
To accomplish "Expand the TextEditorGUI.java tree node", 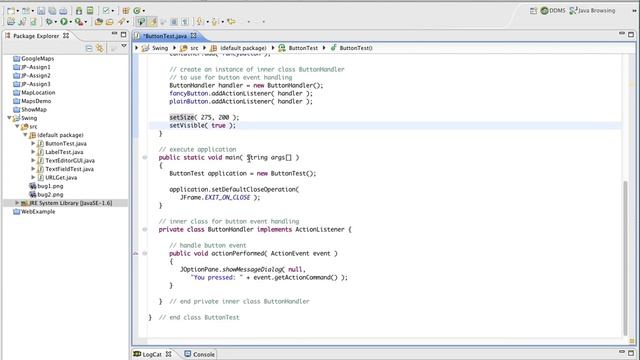I will [33, 160].
